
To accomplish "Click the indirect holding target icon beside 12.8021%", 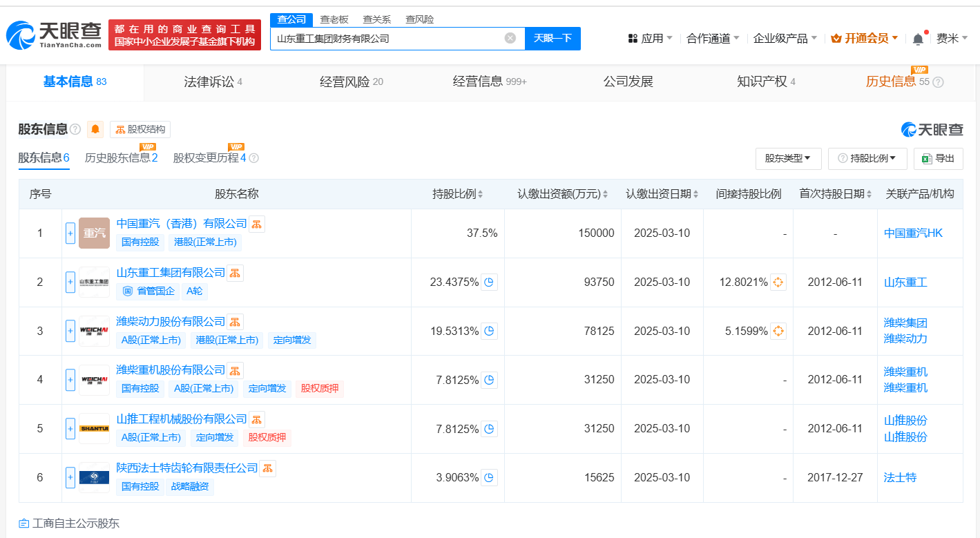I will coord(778,282).
